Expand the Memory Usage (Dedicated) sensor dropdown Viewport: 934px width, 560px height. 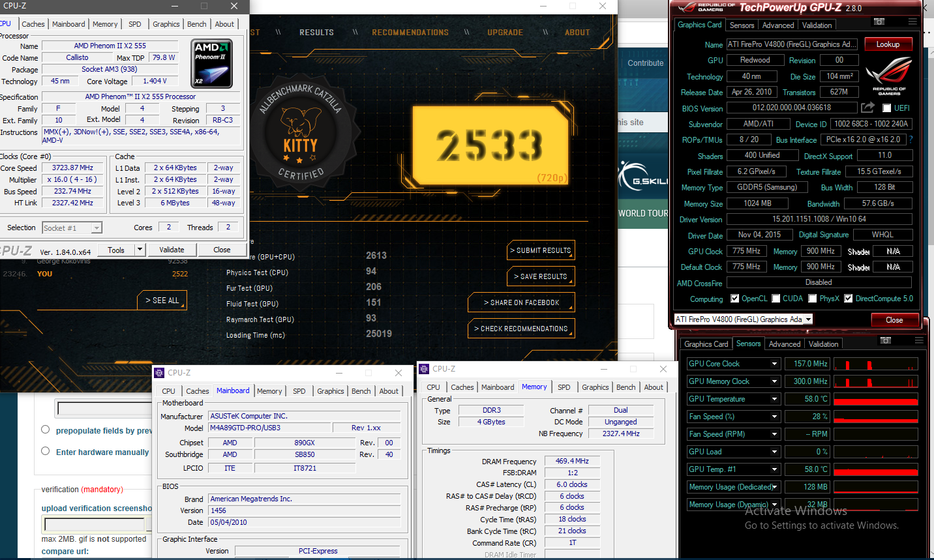point(775,487)
